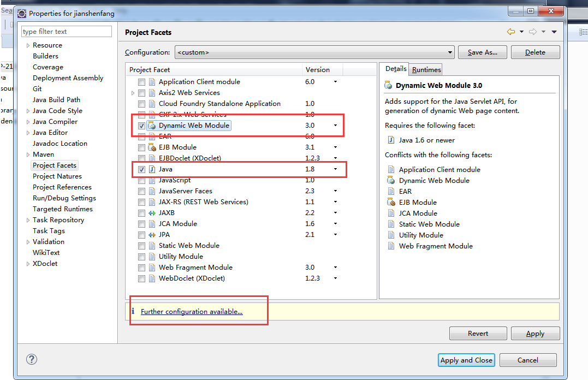588x380 pixels.
Task: Click the Save As... button
Action: click(x=482, y=52)
